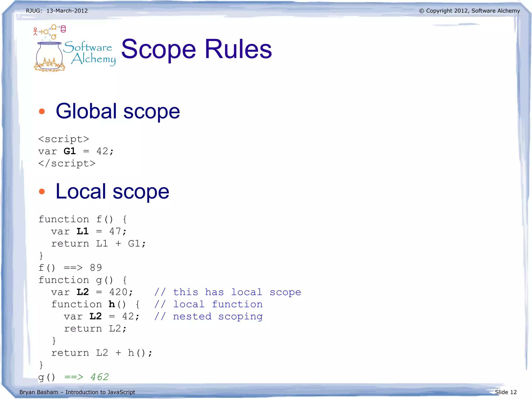The width and height of the screenshot is (532, 399).
Task: Click the '// local function' comment
Action: pos(209,304)
